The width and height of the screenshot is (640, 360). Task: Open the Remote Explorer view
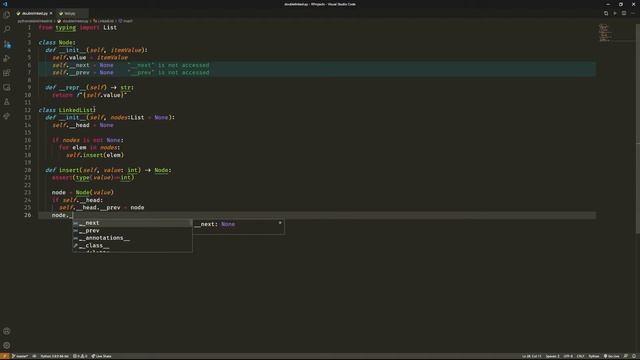(x=7, y=87)
